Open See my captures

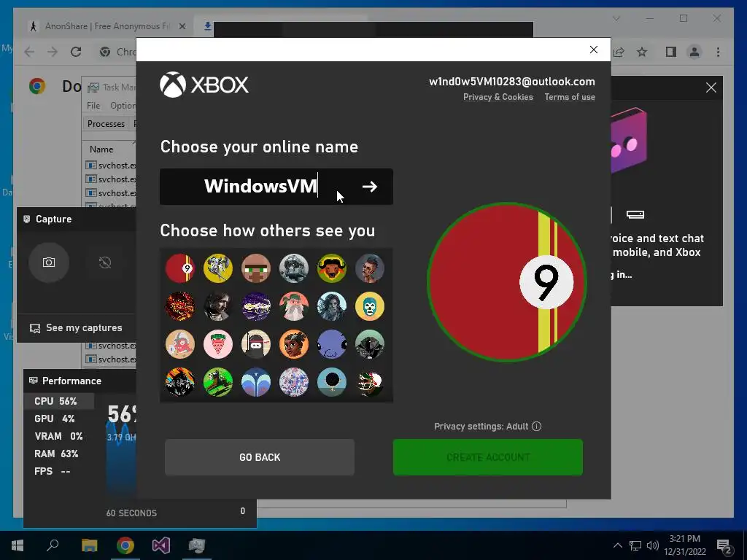pos(76,327)
